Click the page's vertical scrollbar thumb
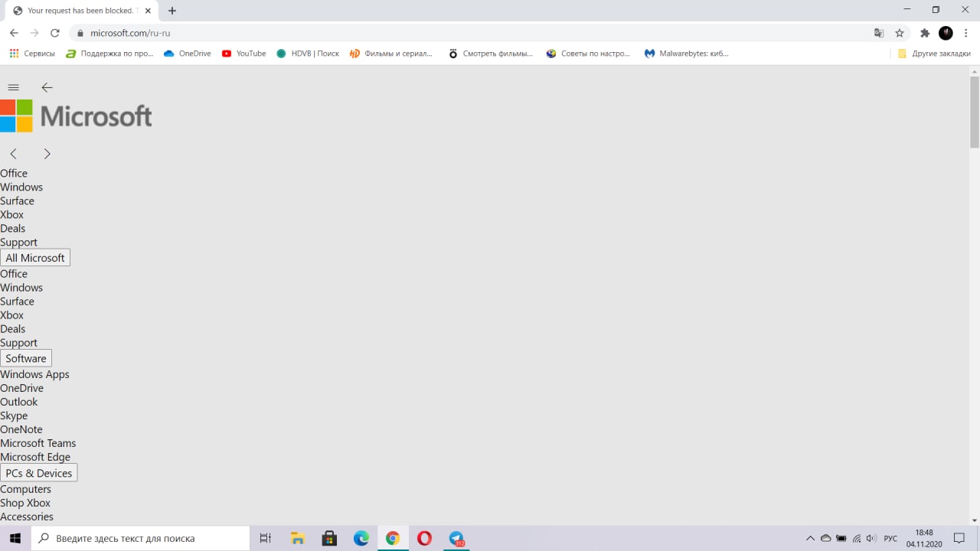 (x=974, y=112)
